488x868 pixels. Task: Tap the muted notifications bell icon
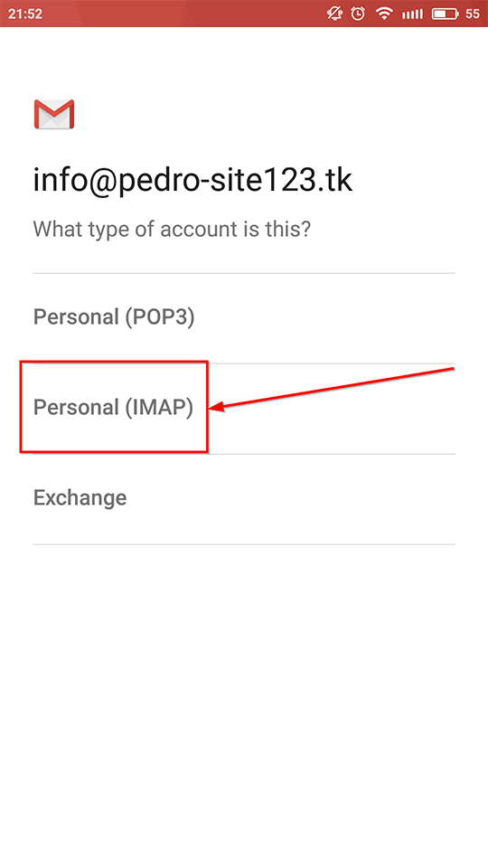334,14
